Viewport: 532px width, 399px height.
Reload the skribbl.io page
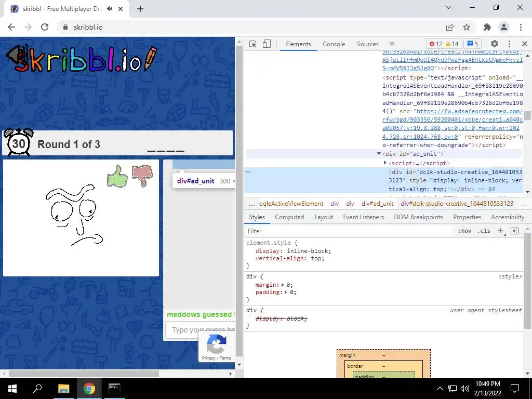(45, 27)
